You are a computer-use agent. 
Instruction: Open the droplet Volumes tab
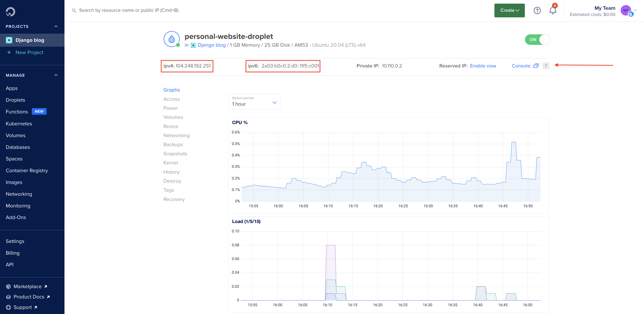tap(173, 117)
